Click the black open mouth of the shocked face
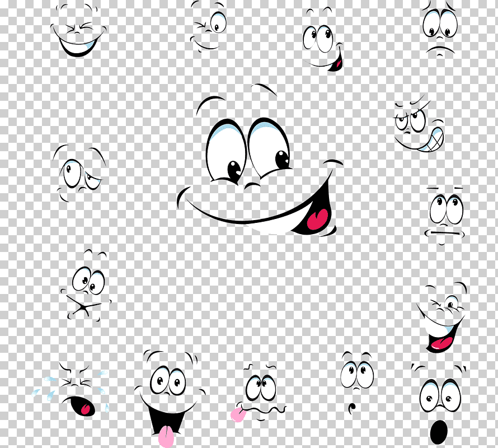Viewport: 498px width, 448px height. [x=440, y=431]
